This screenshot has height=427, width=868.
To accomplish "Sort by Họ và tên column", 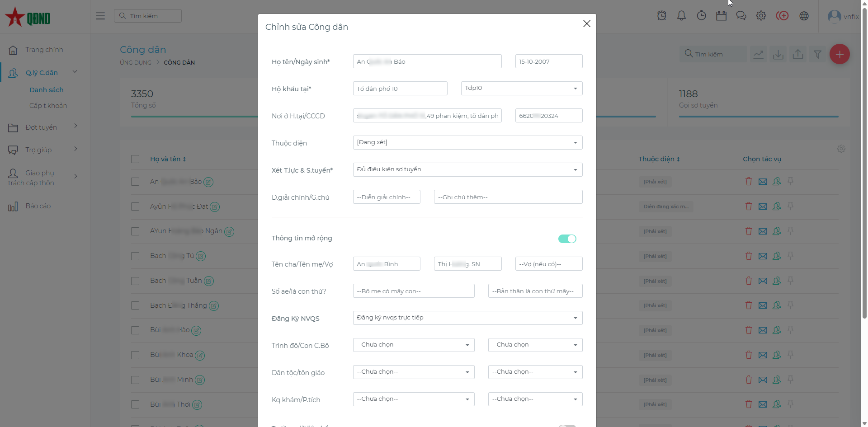I will [x=168, y=159].
